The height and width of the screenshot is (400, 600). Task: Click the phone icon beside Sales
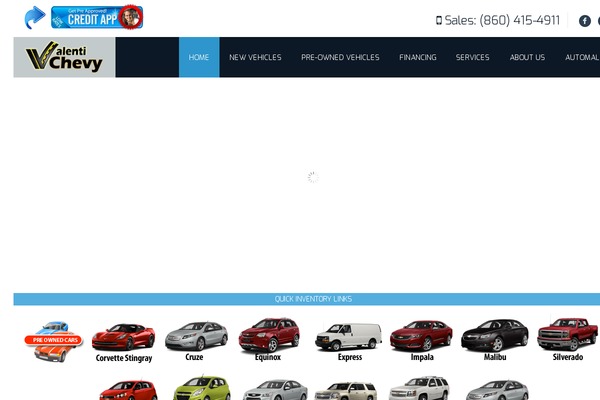point(439,20)
